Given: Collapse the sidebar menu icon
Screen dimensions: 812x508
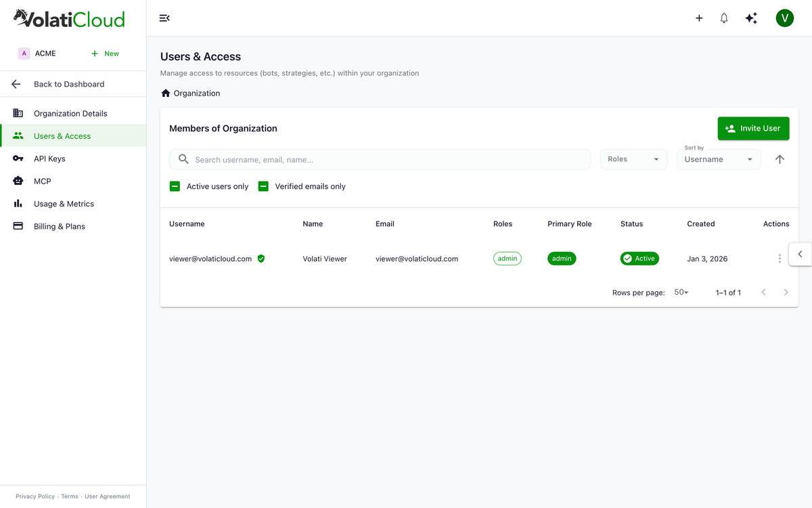Looking at the screenshot, I should click(164, 18).
